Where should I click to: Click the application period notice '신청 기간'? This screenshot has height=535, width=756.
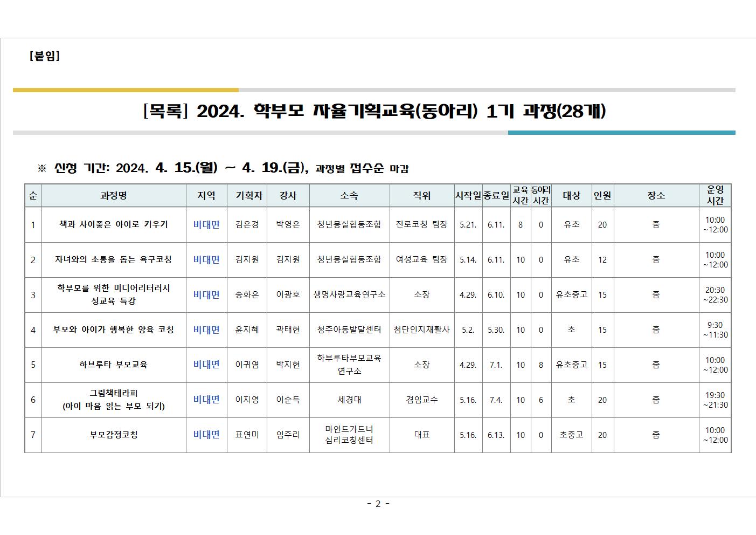81,168
